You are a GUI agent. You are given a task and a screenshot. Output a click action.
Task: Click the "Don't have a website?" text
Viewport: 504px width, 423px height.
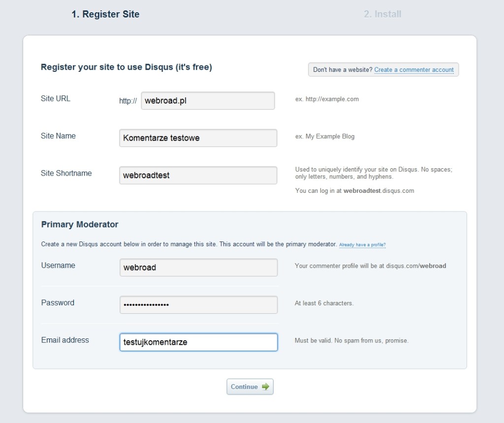tap(343, 70)
